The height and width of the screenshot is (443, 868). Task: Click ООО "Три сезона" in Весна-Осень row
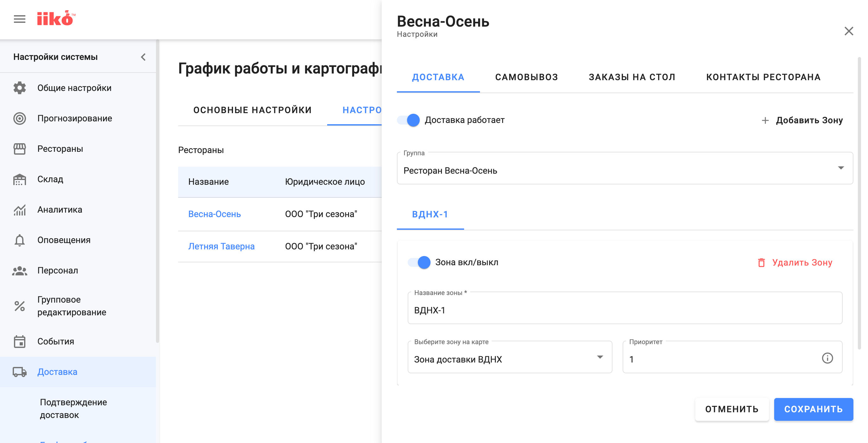point(321,214)
